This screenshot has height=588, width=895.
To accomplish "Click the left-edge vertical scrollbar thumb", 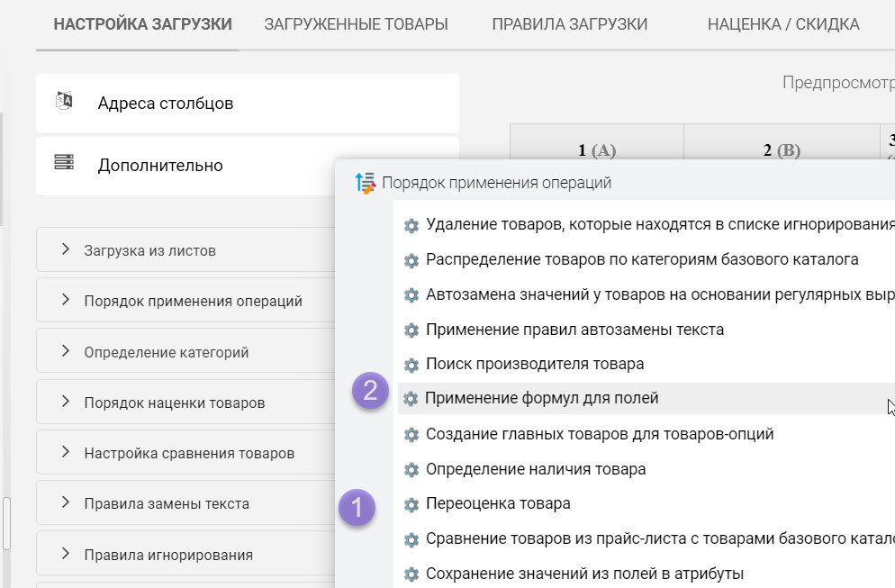I will (6, 523).
